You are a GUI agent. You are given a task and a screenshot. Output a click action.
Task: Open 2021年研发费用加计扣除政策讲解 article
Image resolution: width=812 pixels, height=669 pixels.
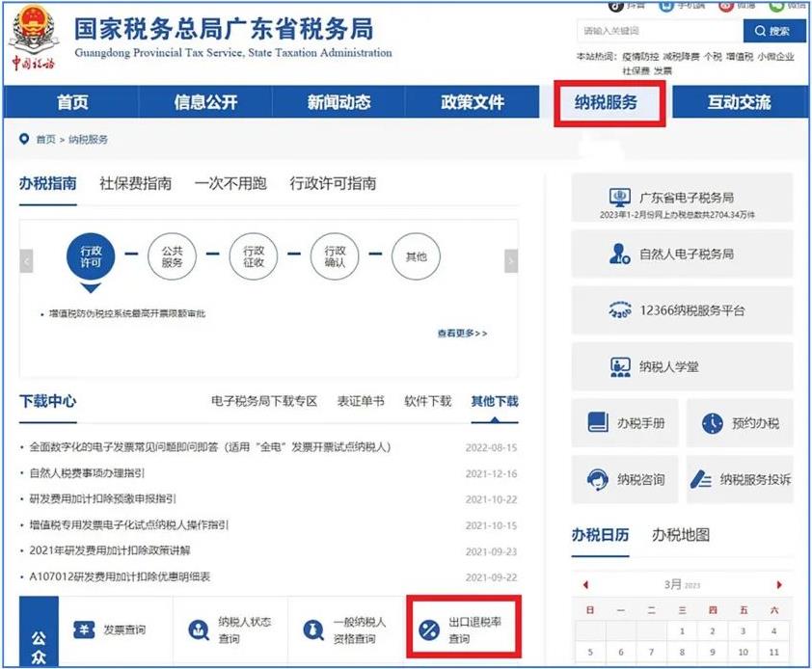point(110,550)
